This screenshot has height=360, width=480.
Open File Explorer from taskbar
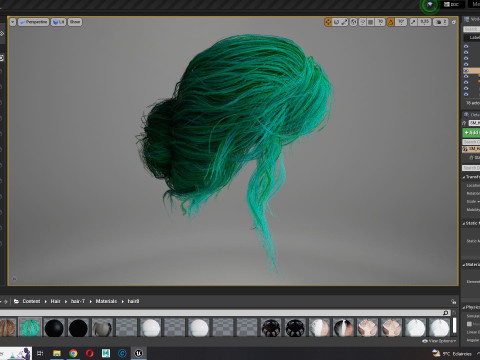(x=57, y=353)
